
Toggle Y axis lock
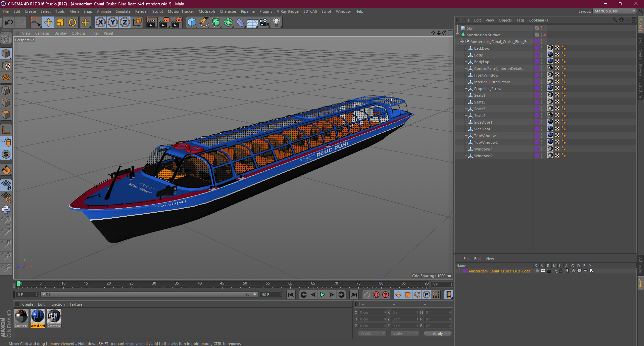[113, 23]
